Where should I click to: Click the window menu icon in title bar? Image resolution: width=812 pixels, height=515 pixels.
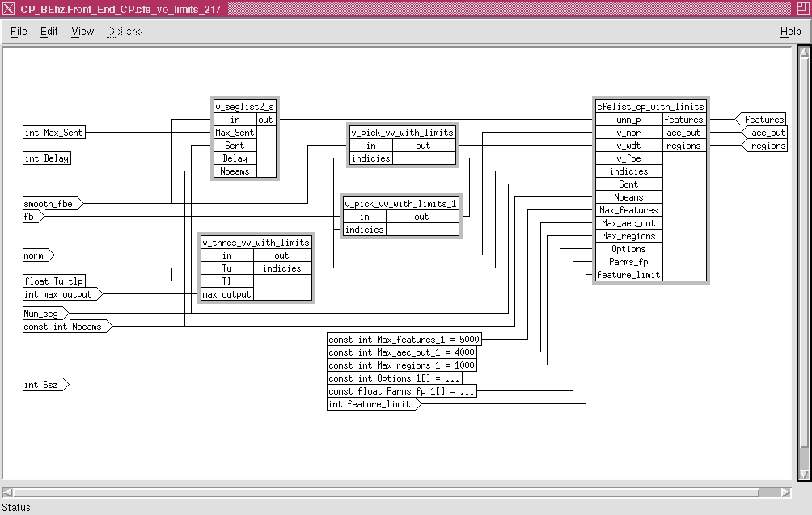[x=8, y=9]
